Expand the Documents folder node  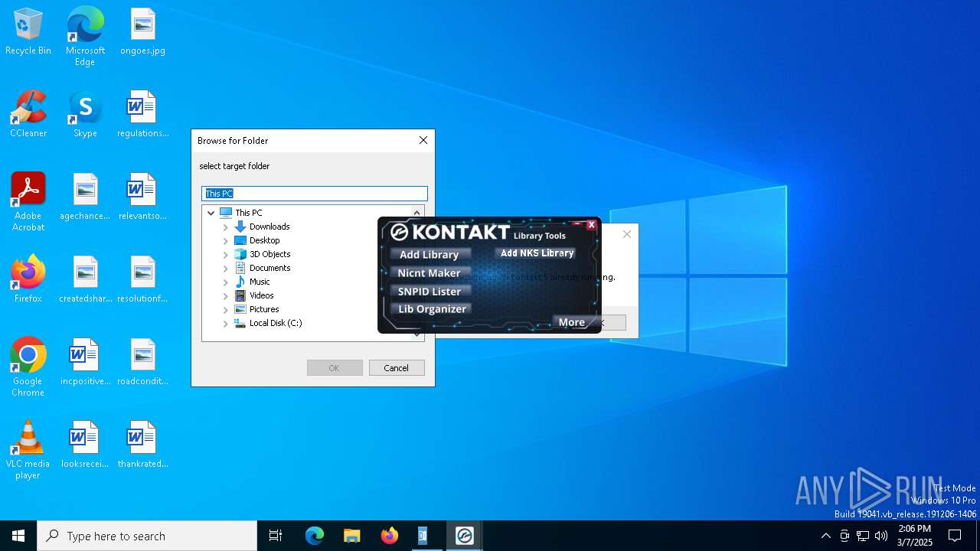(226, 269)
